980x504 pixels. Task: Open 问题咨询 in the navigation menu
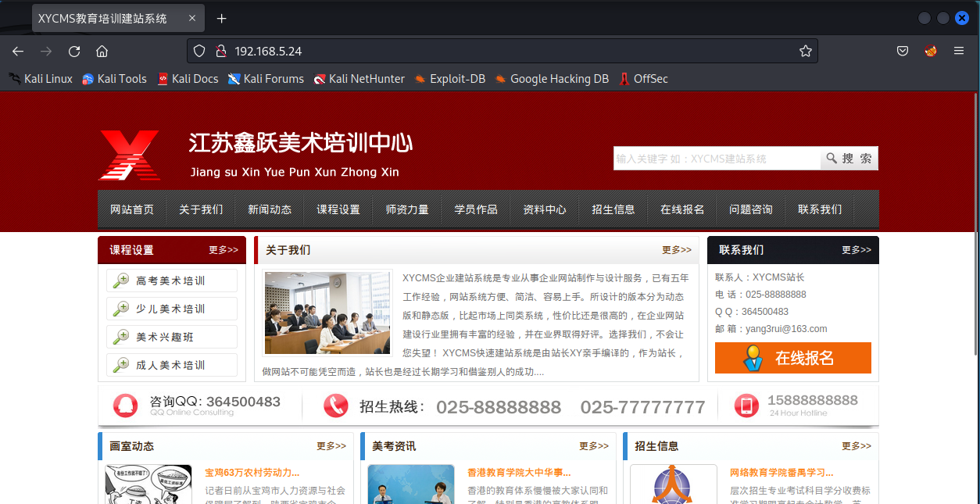(751, 209)
